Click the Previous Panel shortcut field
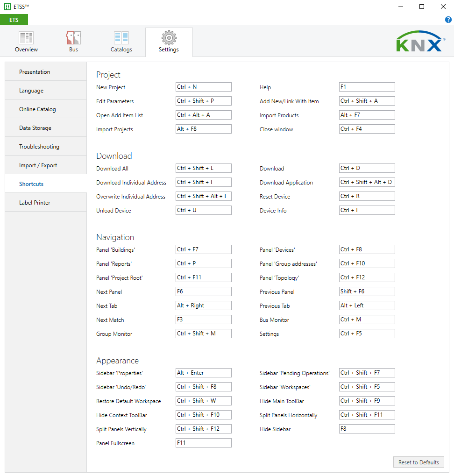The image size is (454, 476). 367,291
